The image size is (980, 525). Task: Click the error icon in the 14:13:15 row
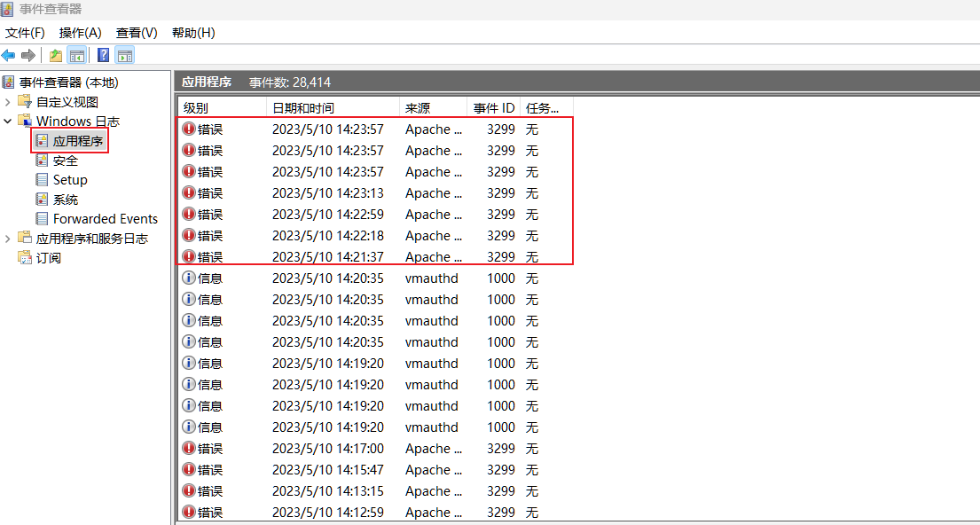[189, 490]
